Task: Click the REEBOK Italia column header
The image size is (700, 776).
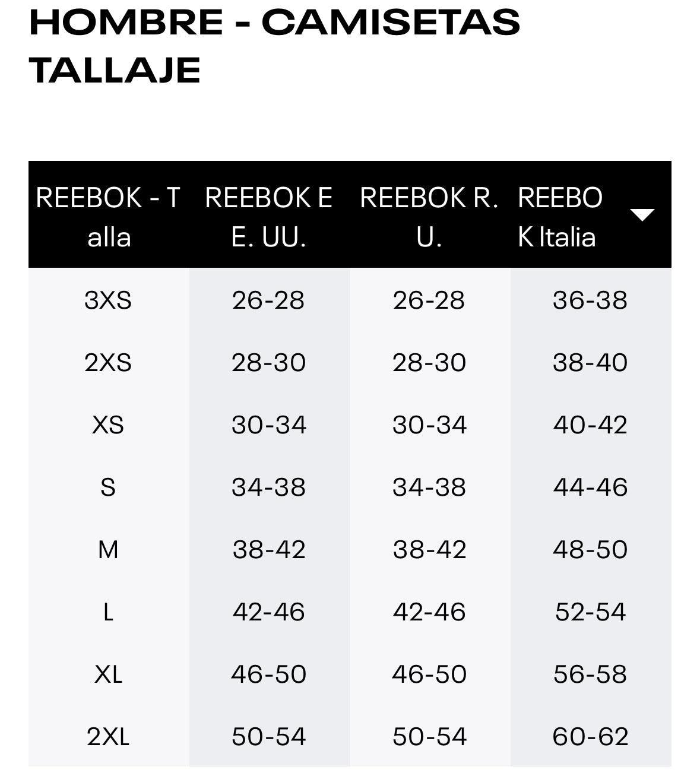Action: (559, 217)
